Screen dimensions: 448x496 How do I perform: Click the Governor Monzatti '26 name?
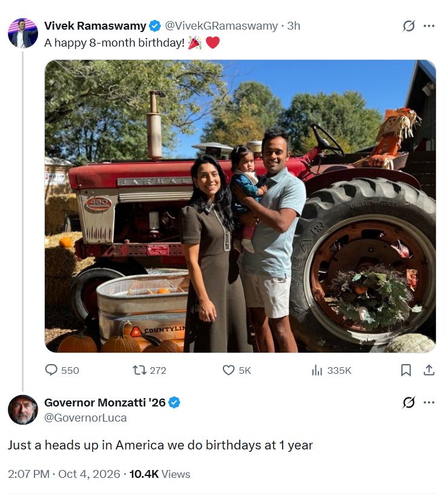click(x=105, y=402)
